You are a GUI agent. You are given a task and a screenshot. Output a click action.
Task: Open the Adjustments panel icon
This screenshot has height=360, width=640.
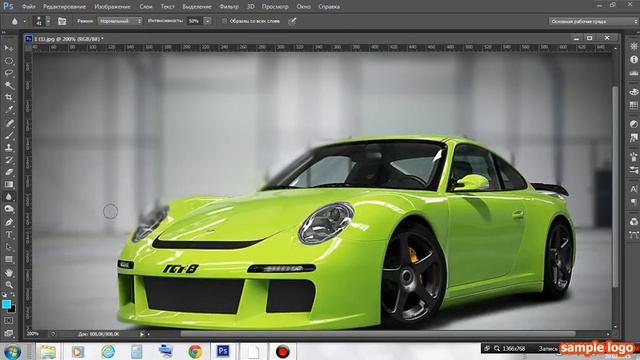pyautogui.click(x=633, y=124)
